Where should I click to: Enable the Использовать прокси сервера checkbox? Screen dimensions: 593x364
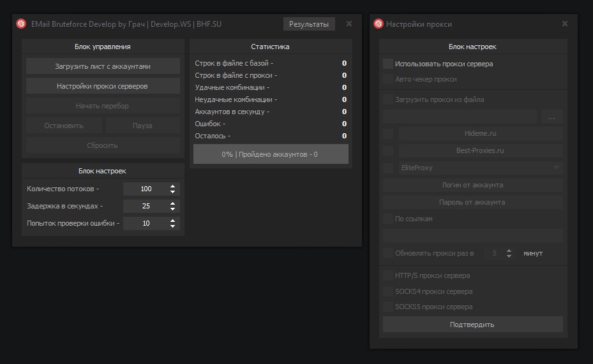(388, 64)
